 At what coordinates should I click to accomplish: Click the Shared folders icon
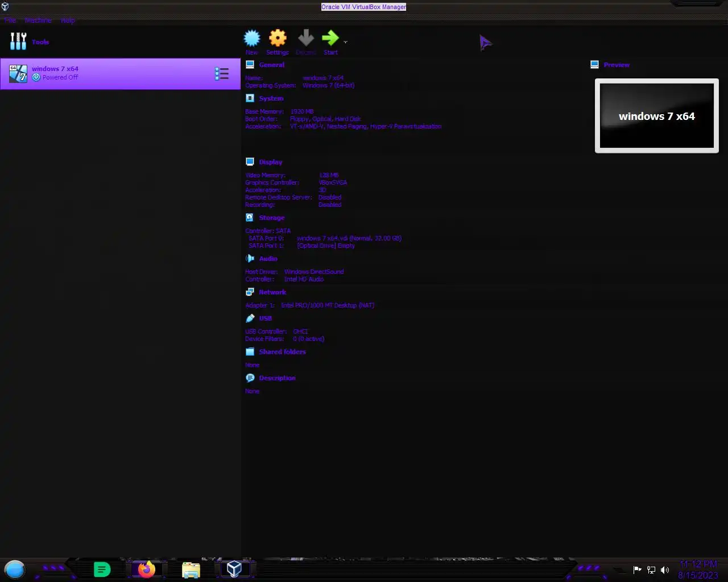pyautogui.click(x=250, y=351)
